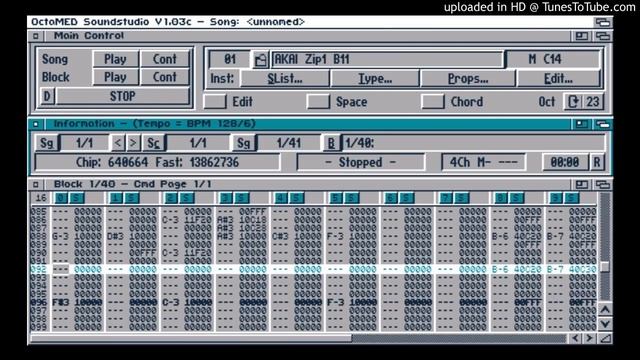The width and height of the screenshot is (640, 360).
Task: Toggle the Chord checkbox
Action: [x=433, y=101]
